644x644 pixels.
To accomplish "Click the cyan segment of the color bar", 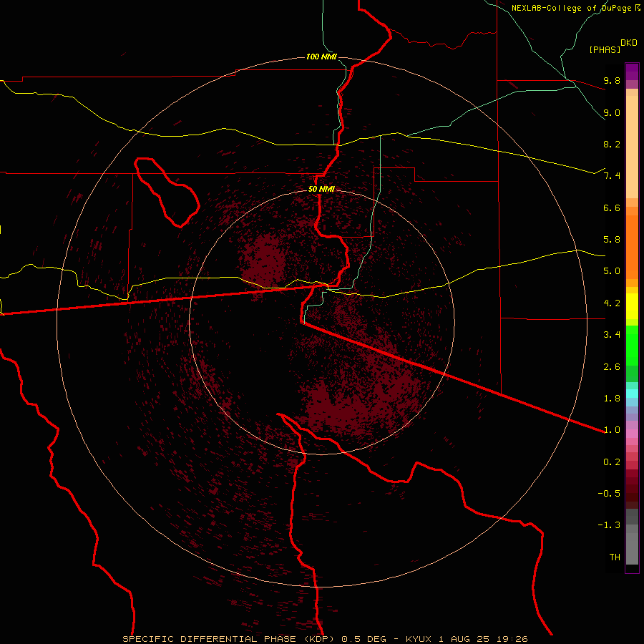I will click(632, 394).
